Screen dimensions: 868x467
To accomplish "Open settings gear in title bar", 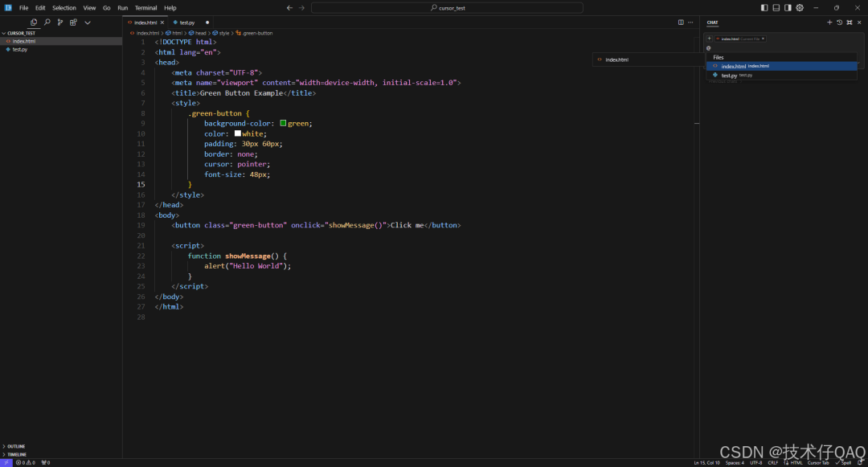I will [x=800, y=8].
